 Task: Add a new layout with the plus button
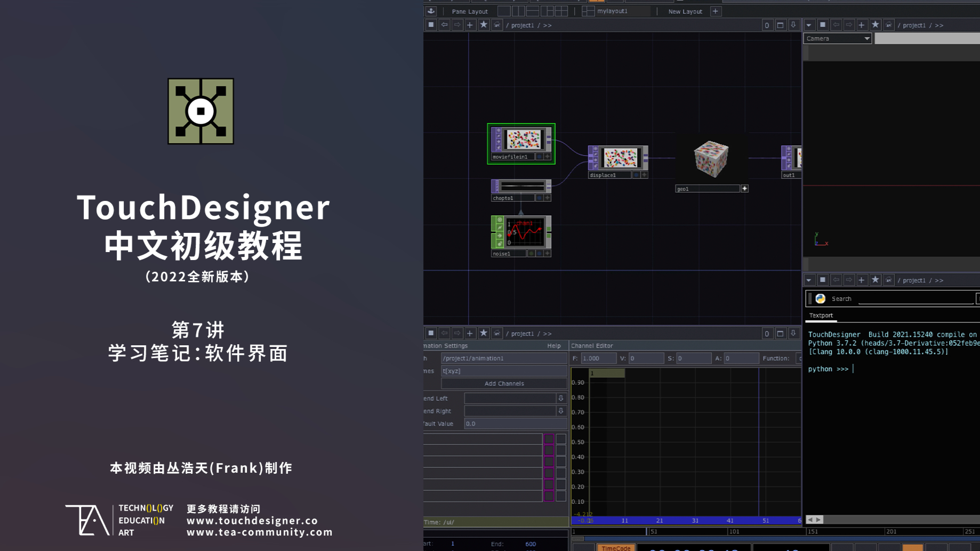(x=716, y=11)
